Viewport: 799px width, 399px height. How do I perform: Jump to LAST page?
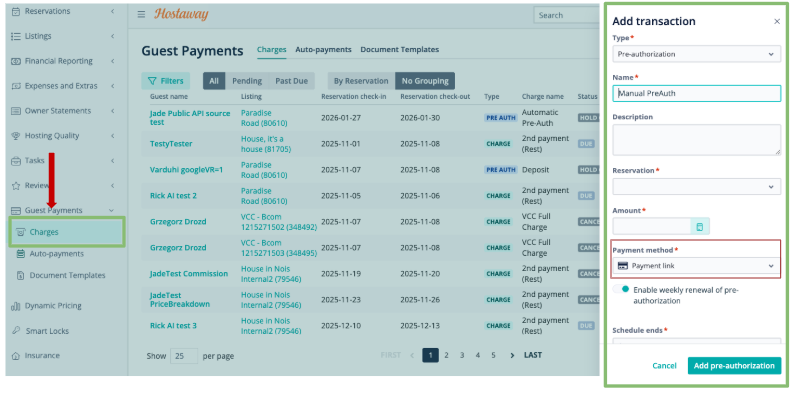[533, 356]
